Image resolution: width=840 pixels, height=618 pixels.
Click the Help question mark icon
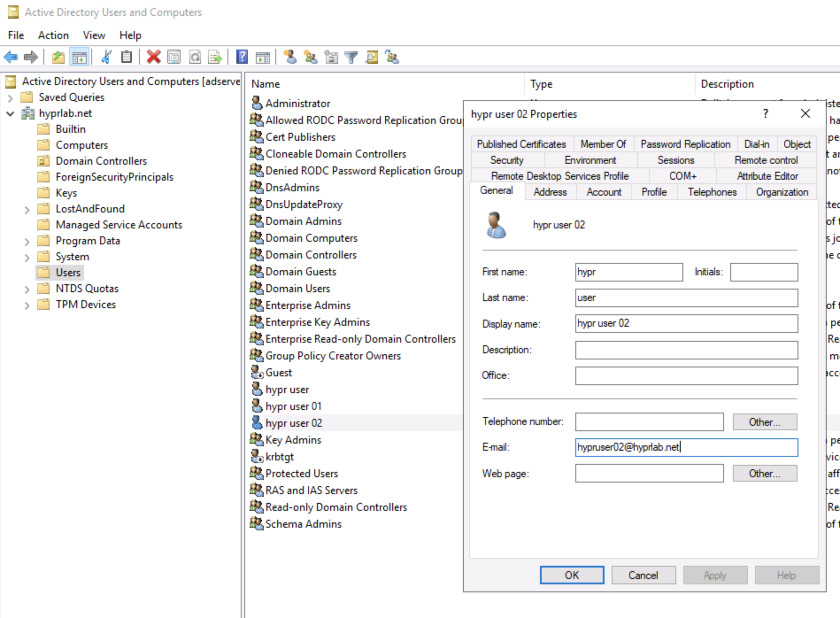coord(241,58)
